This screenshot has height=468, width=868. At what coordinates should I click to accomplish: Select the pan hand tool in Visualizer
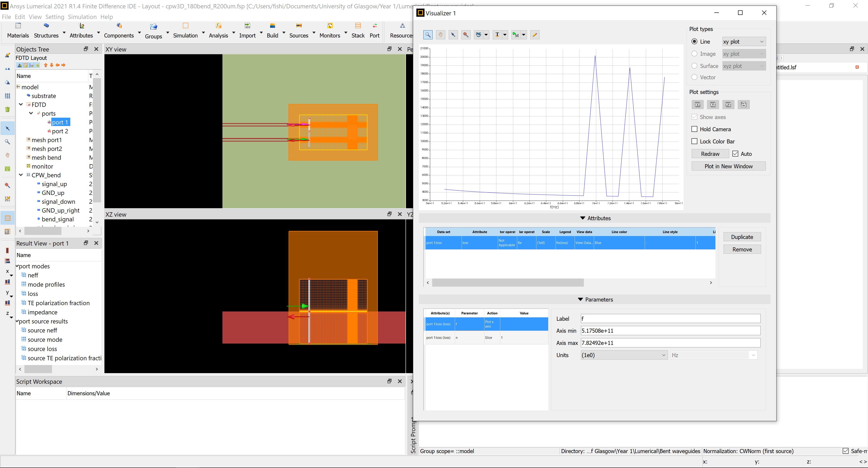coord(440,35)
